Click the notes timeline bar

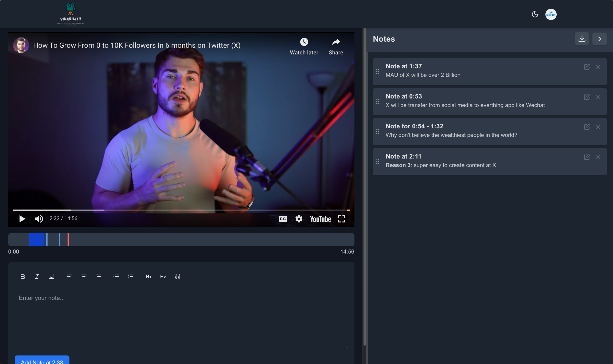point(181,240)
